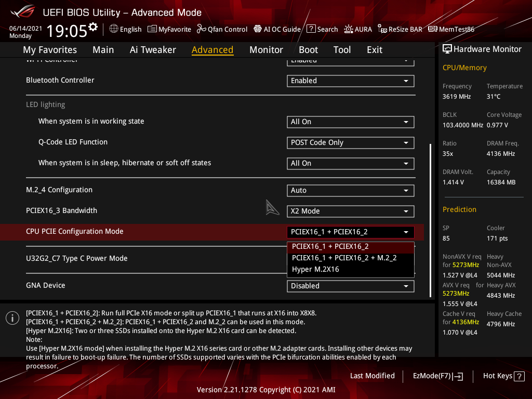The height and width of the screenshot is (399, 532).
Task: Expand working state LED dropdown
Action: pos(351,122)
